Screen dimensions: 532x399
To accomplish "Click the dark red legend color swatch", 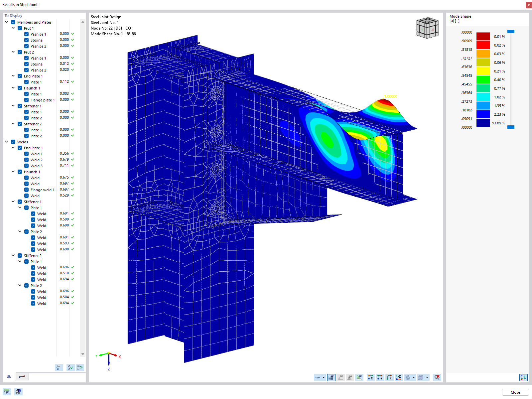I will point(483,36).
